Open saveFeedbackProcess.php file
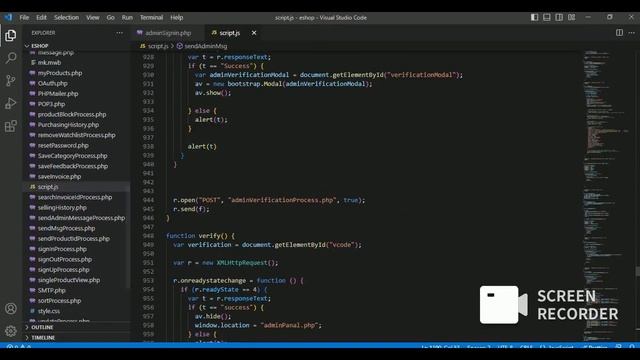The width and height of the screenshot is (640, 360). 73,166
